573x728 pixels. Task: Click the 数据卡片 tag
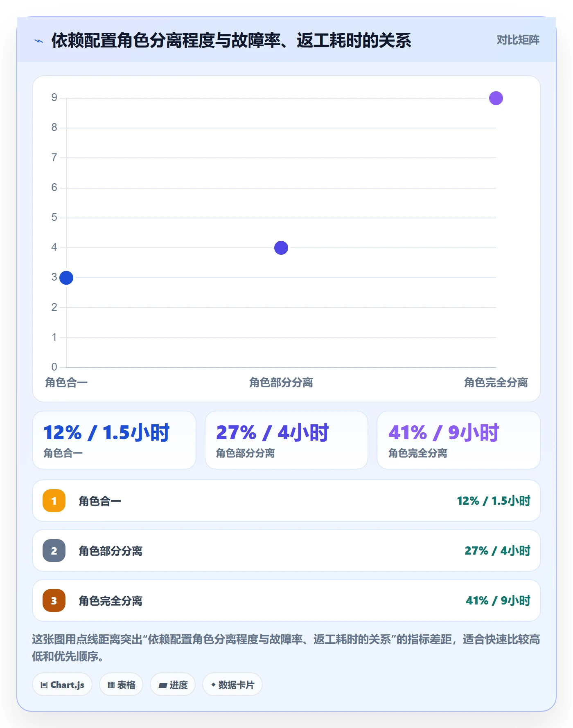tap(232, 685)
